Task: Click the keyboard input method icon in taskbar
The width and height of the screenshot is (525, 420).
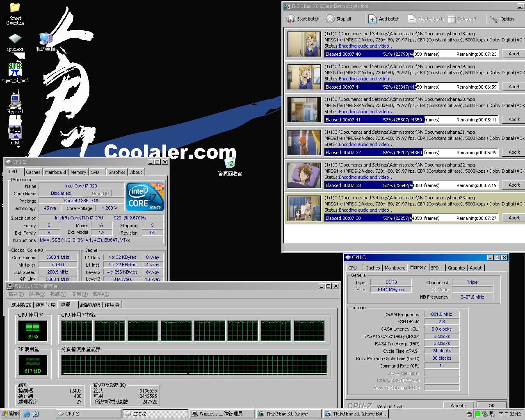Action: pos(469,414)
